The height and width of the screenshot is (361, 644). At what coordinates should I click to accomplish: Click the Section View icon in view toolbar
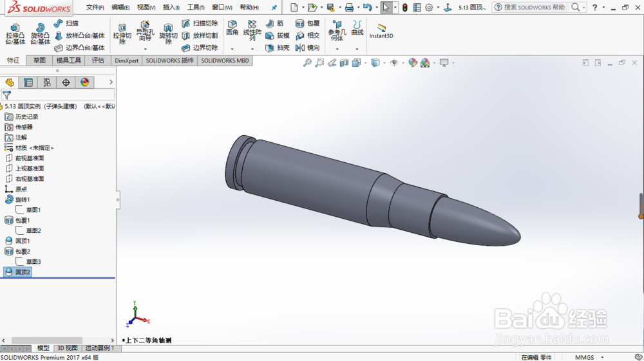point(344,63)
